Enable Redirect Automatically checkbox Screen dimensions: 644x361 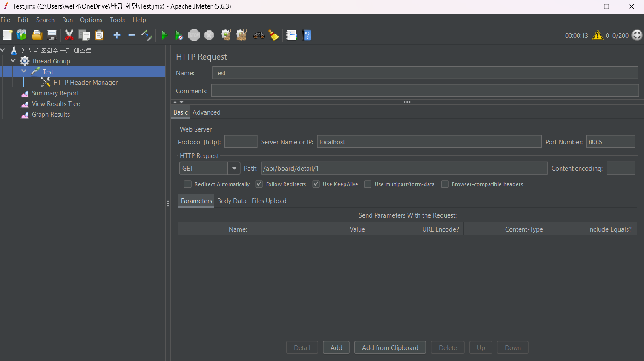coord(187,184)
